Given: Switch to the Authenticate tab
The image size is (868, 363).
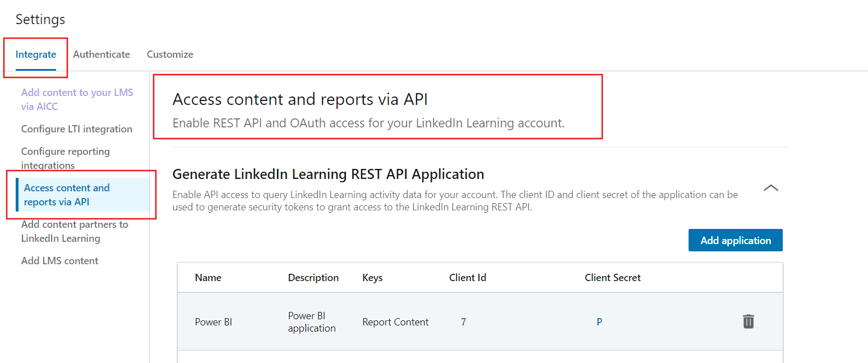Looking at the screenshot, I should (101, 54).
